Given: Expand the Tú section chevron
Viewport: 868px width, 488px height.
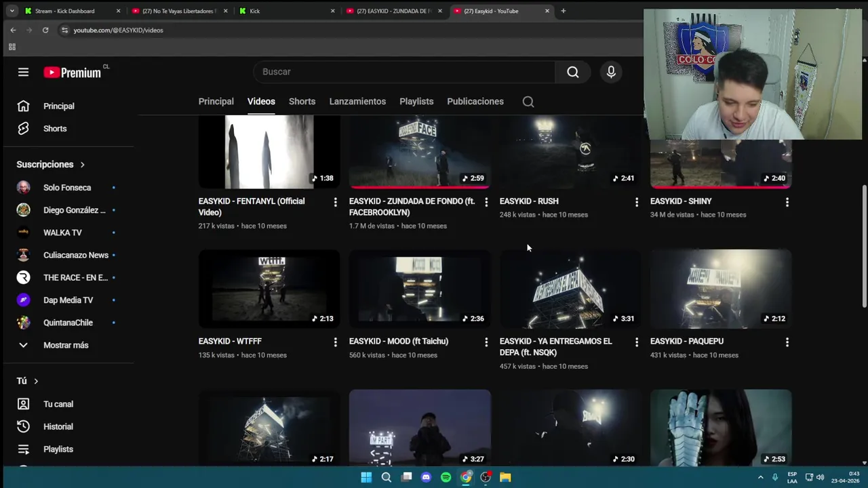Looking at the screenshot, I should point(36,381).
